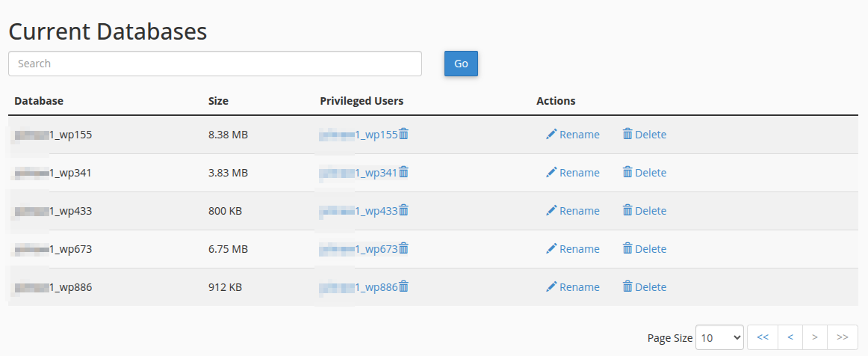The image size is (868, 356).
Task: Click the trash icon next to privileged user wp433
Action: (403, 211)
